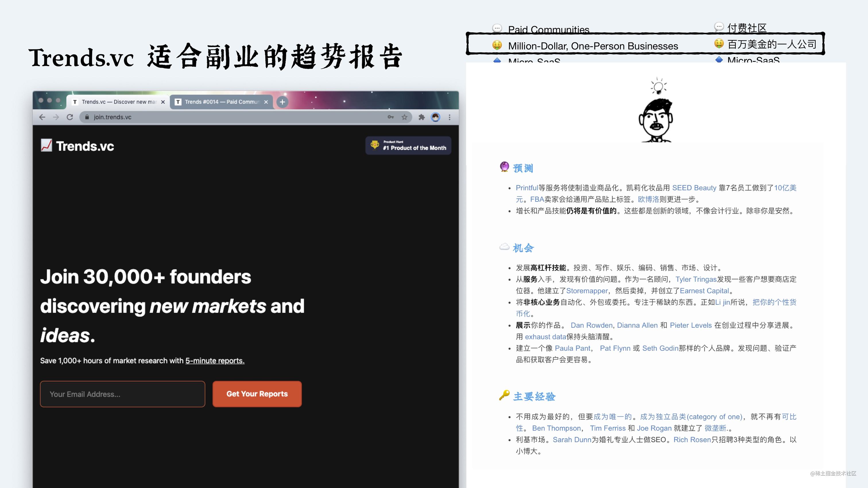Click the Get Your Reports button

(x=257, y=394)
